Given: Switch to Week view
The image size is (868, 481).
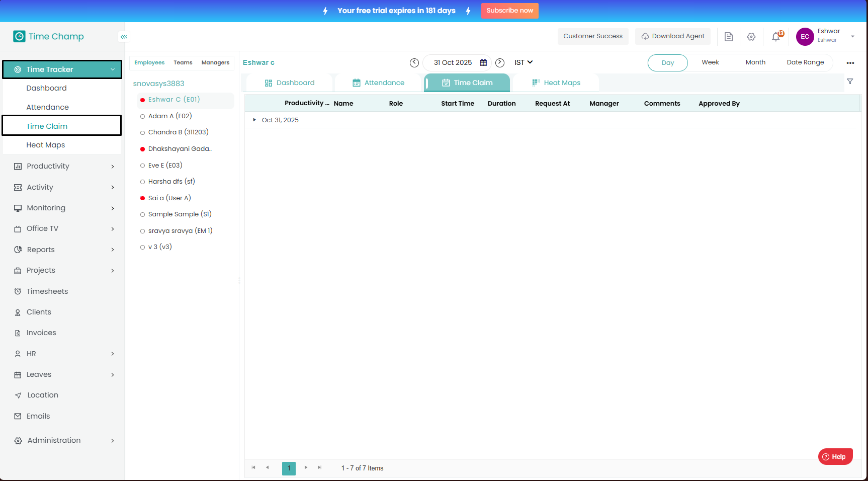Looking at the screenshot, I should pyautogui.click(x=711, y=62).
